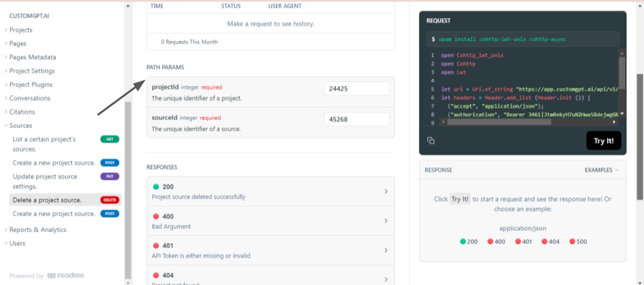Click inline Try It! in response panel
The height and width of the screenshot is (285, 644).
tap(460, 199)
